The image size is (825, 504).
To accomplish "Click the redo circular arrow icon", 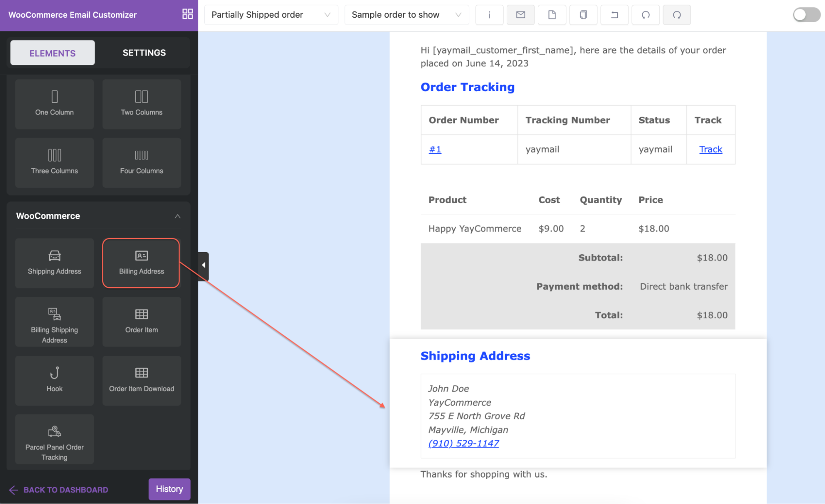I will 677,15.
